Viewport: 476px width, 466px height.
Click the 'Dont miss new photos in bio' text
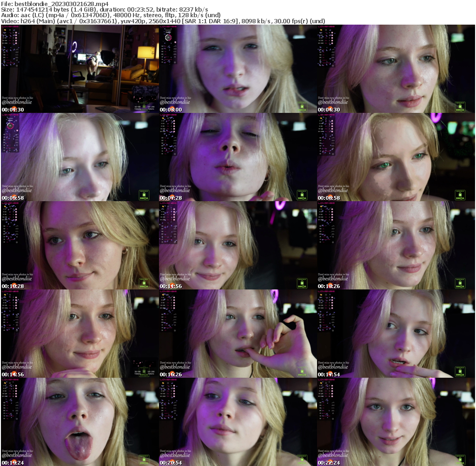tap(18, 98)
